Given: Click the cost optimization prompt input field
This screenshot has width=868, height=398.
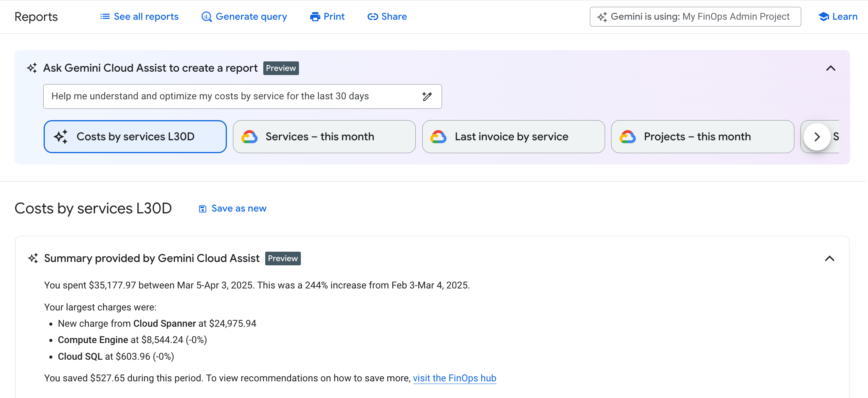Looking at the screenshot, I should click(x=228, y=96).
